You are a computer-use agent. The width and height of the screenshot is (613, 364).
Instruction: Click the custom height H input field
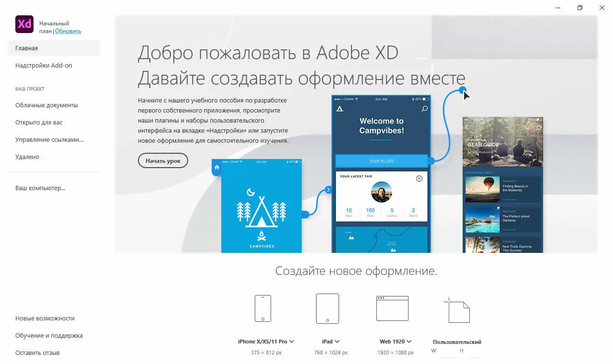(x=475, y=351)
